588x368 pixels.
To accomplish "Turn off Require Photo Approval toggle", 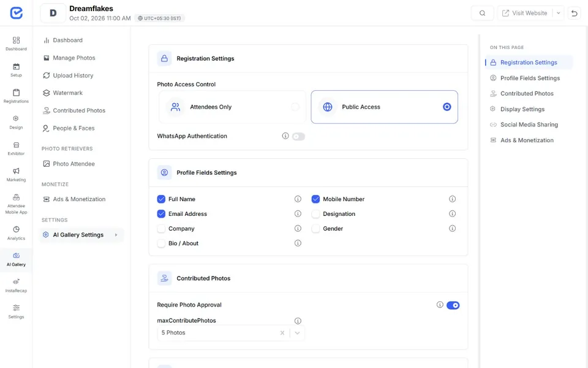I will coord(453,305).
